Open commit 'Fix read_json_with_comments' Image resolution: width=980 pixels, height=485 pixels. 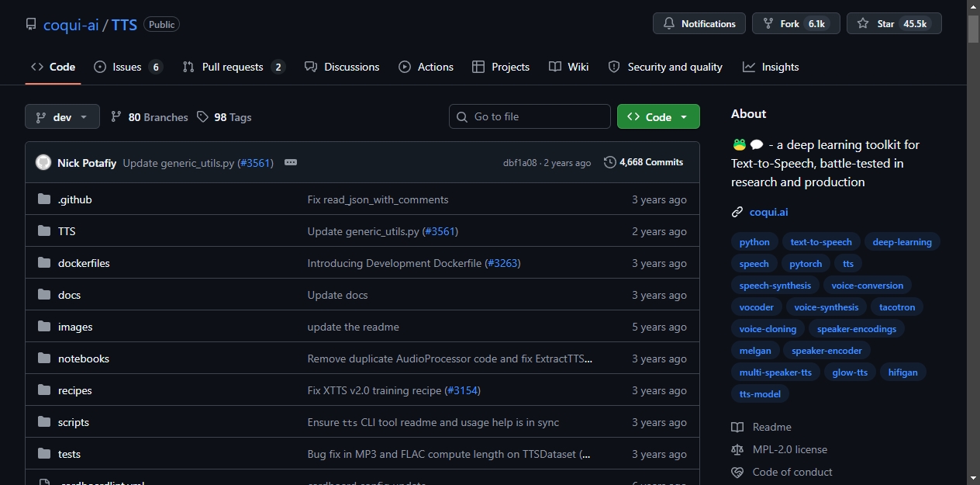tap(378, 199)
